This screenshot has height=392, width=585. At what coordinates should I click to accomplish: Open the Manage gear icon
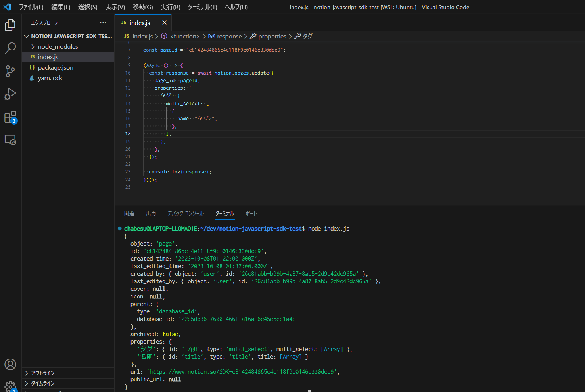pos(10,386)
